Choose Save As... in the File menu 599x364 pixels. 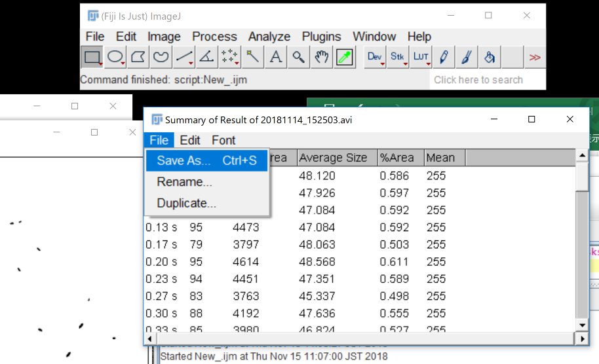(206, 160)
